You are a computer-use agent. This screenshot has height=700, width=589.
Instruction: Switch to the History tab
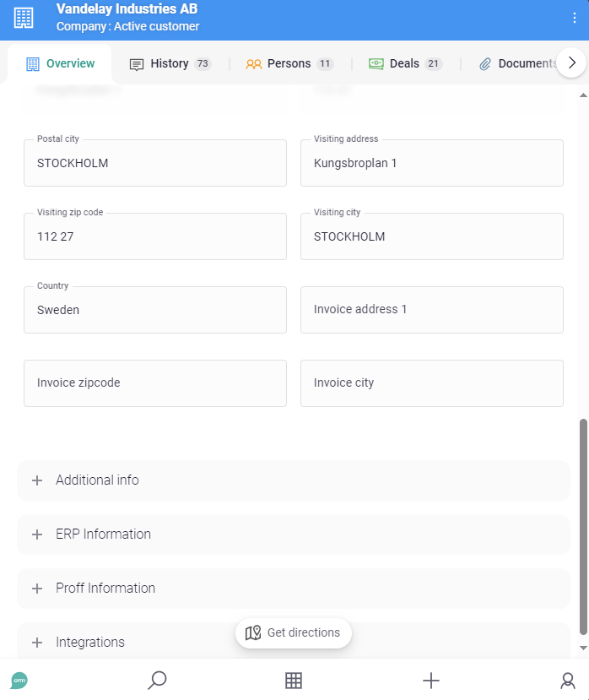click(169, 63)
